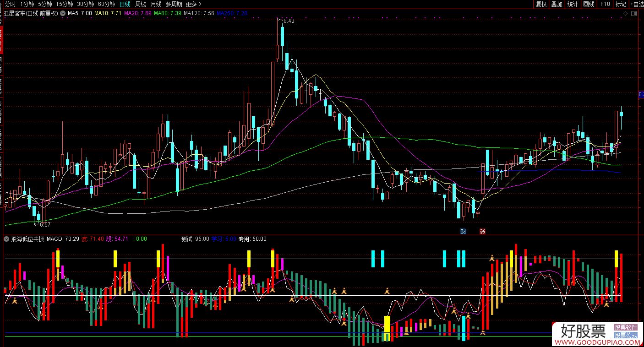
Task: Click the 段: 54.71 readout
Action: pyautogui.click(x=117, y=239)
